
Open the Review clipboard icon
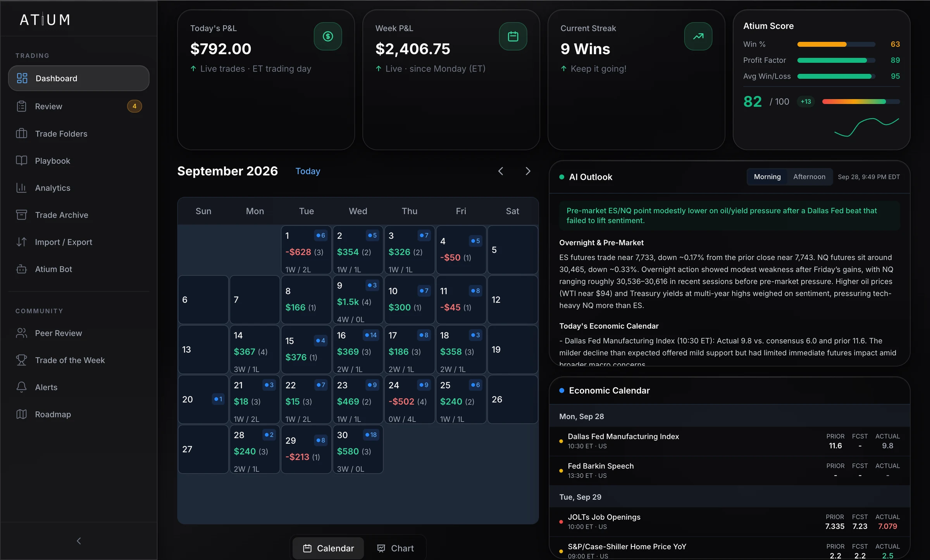pos(22,106)
